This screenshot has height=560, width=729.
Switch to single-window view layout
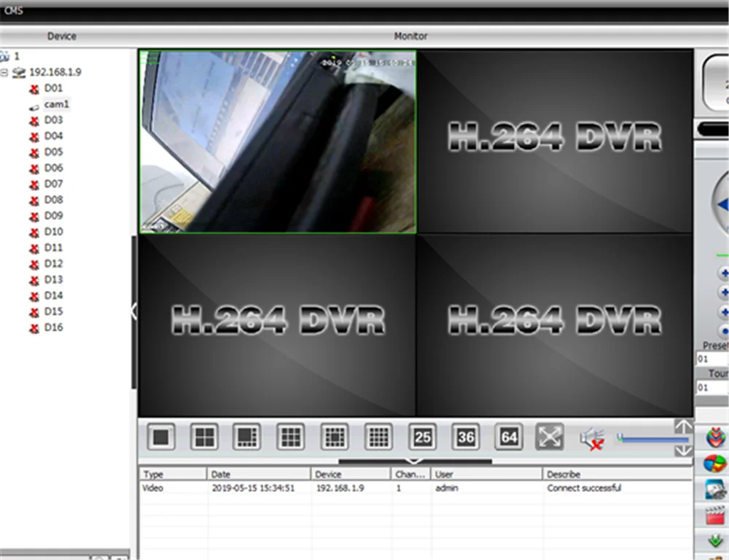coord(161,437)
